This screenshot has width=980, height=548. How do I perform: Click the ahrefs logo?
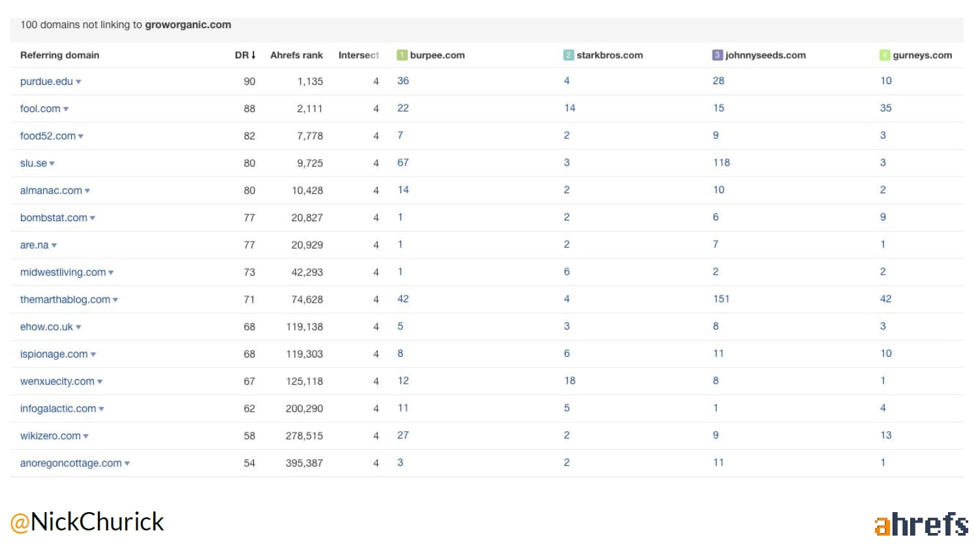(921, 525)
